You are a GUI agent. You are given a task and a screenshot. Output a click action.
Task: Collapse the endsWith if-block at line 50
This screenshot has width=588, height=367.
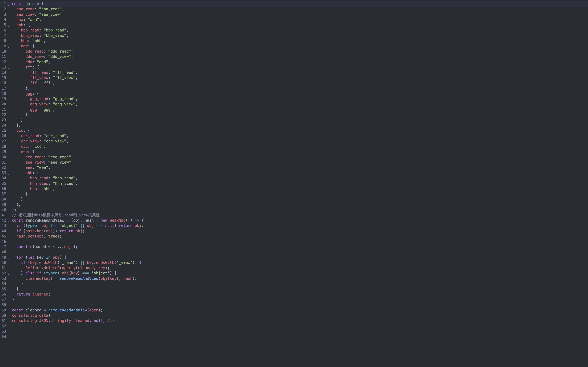point(9,263)
